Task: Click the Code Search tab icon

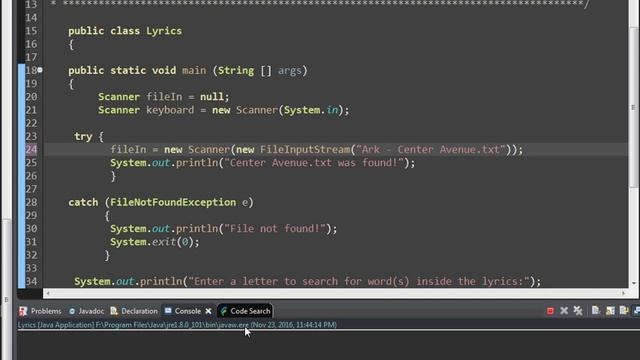Action: coord(224,311)
